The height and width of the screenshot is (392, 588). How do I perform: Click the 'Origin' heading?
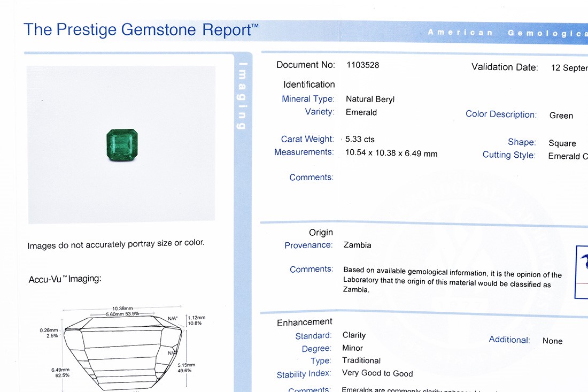point(321,233)
